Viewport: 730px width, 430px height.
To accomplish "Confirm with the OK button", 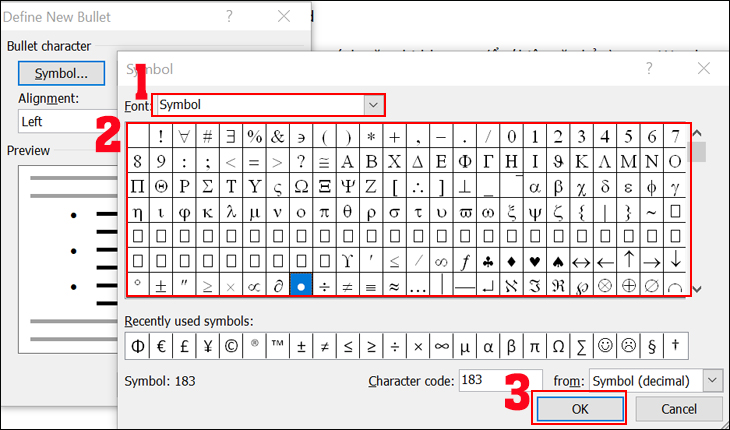I will click(580, 409).
